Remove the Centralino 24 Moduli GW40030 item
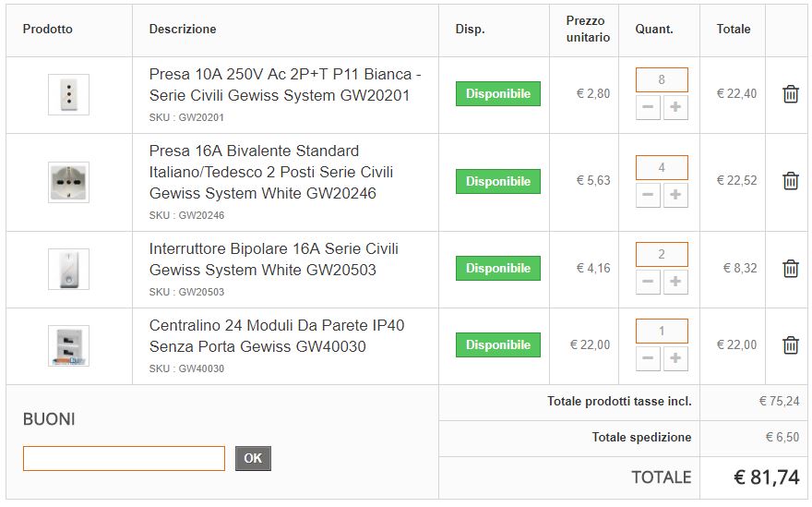Screen dimensions: 812x507 [x=790, y=344]
